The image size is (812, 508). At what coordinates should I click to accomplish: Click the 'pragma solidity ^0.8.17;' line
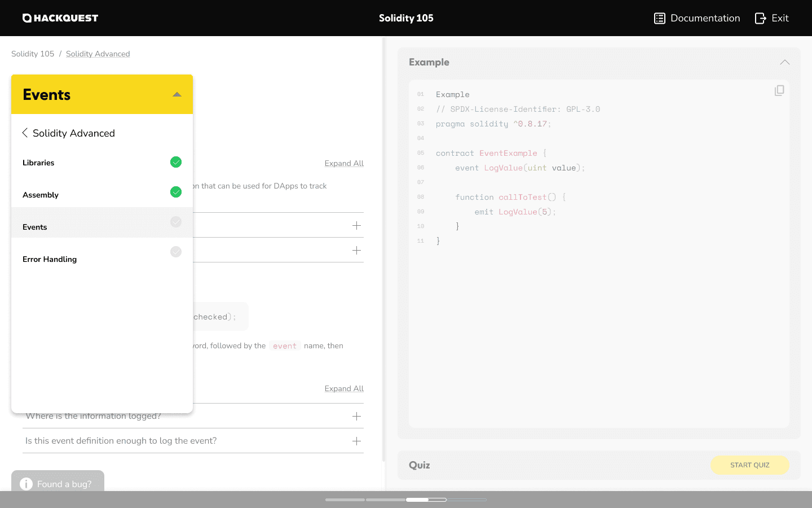[x=493, y=124]
